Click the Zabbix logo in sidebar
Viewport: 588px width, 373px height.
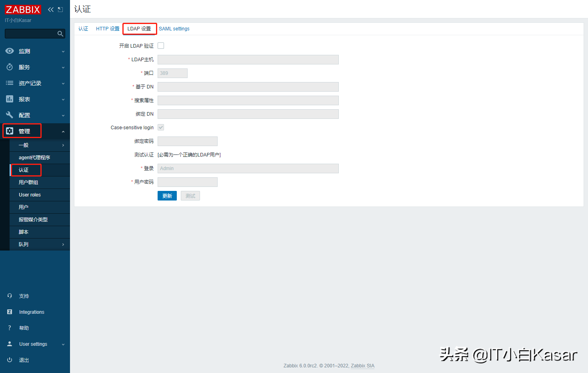click(23, 10)
